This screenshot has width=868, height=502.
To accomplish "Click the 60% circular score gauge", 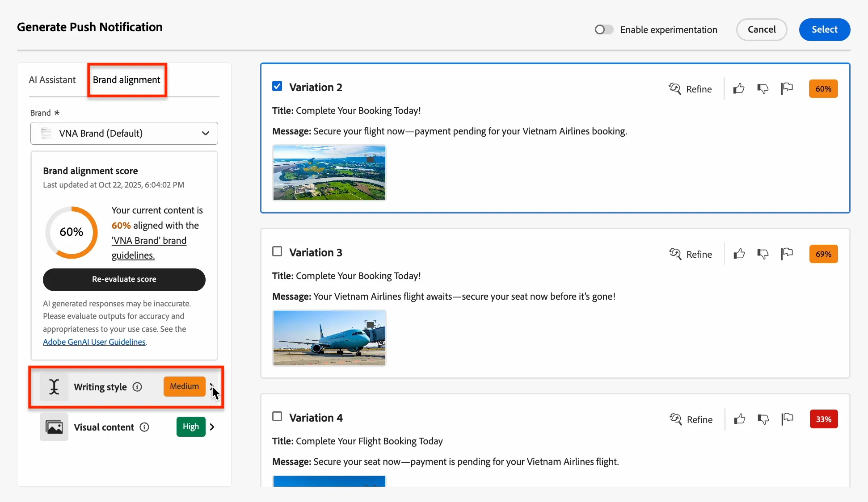I will 72,232.
